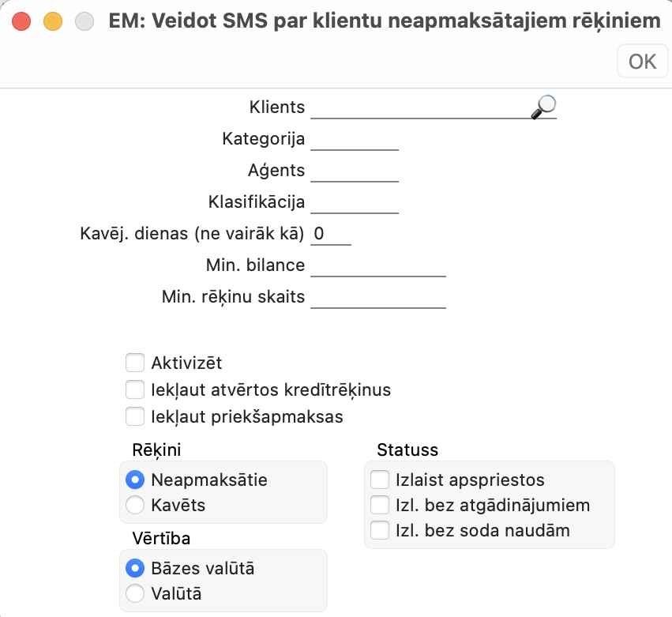Switch value option to Valūtā

(135, 594)
